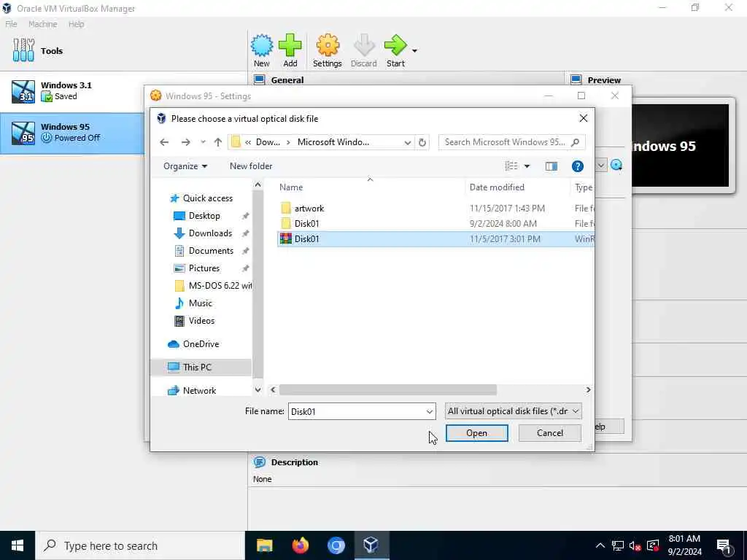
Task: Click the File name input field
Action: [356, 411]
